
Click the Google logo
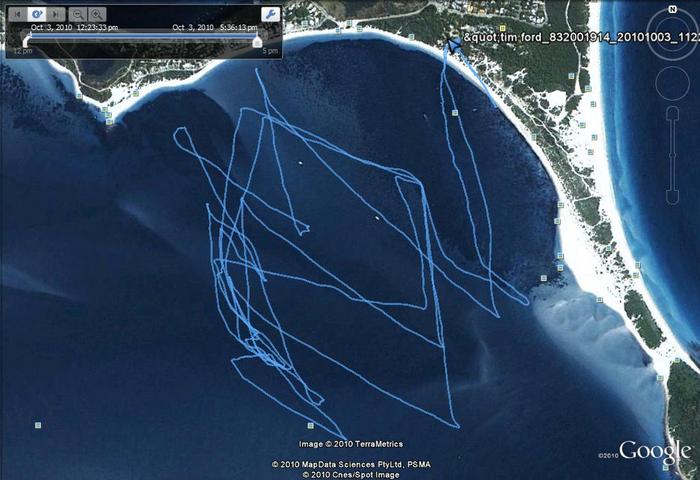click(x=654, y=451)
